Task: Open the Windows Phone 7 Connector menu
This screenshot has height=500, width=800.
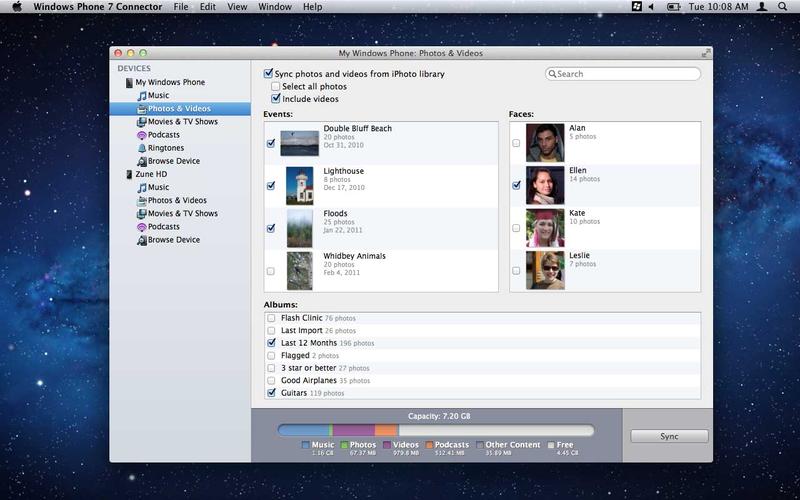Action: [98, 7]
